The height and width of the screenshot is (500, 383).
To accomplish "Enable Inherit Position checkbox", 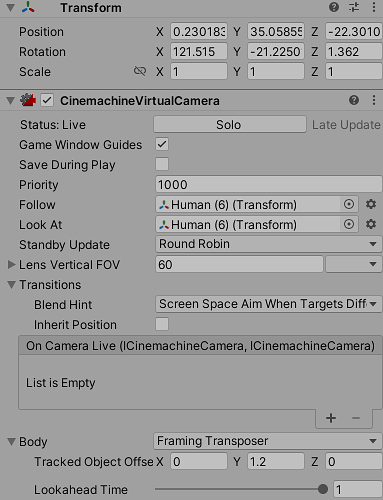I will click(x=162, y=324).
